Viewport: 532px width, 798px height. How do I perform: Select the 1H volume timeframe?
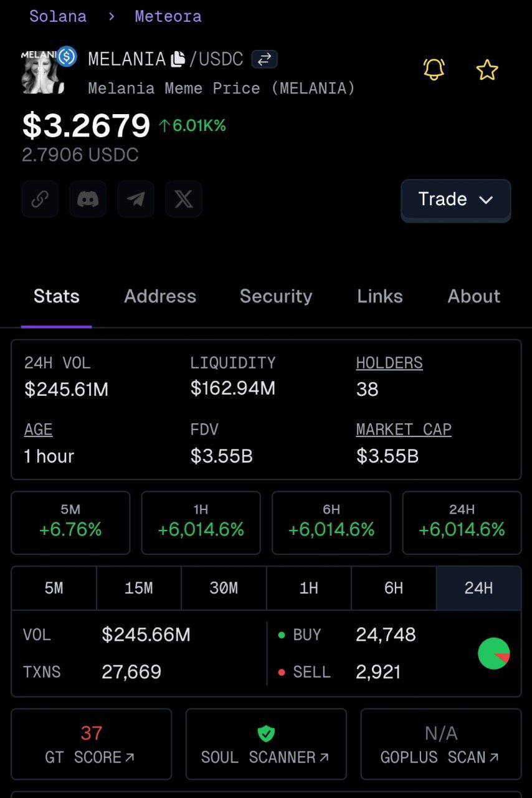pos(309,588)
